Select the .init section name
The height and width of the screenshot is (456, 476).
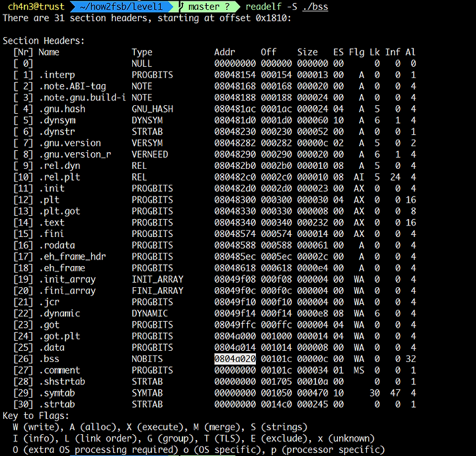pos(52,189)
